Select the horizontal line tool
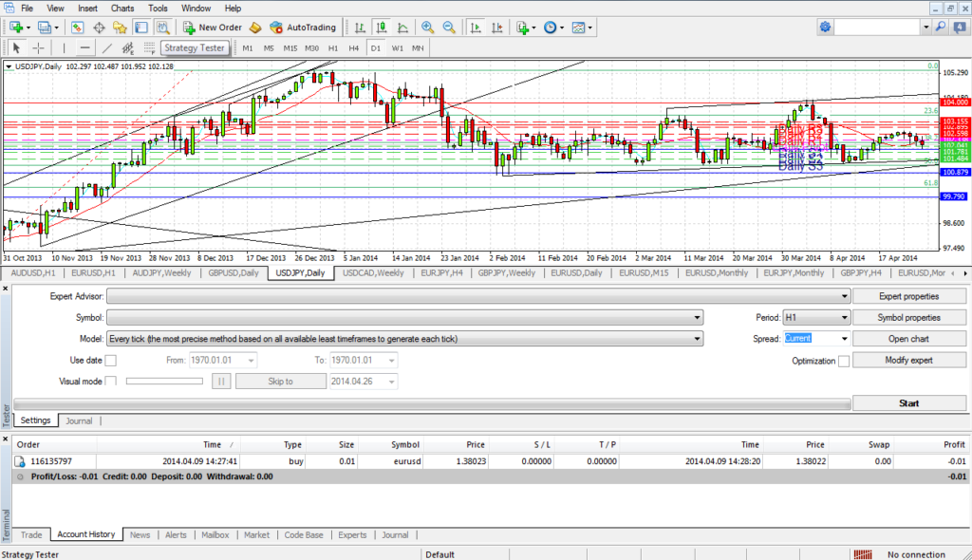Screen dimensions: 972x560 click(x=84, y=47)
